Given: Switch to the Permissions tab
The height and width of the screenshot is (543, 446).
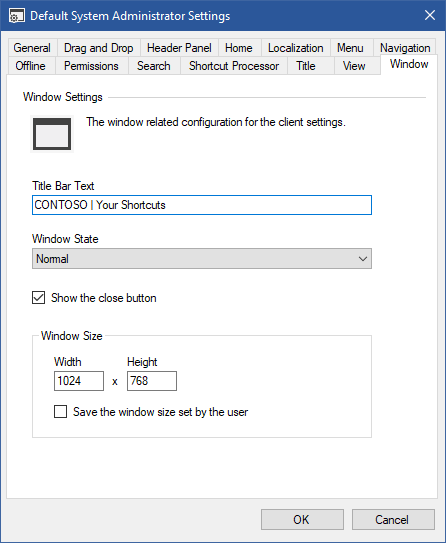Looking at the screenshot, I should 91,66.
